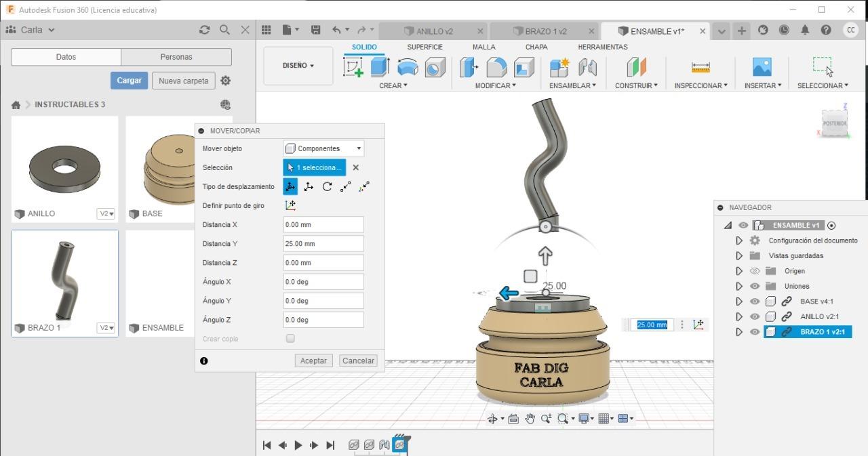Open the DISEÑO workspace dropdown
Image resolution: width=868 pixels, height=456 pixels.
point(298,66)
